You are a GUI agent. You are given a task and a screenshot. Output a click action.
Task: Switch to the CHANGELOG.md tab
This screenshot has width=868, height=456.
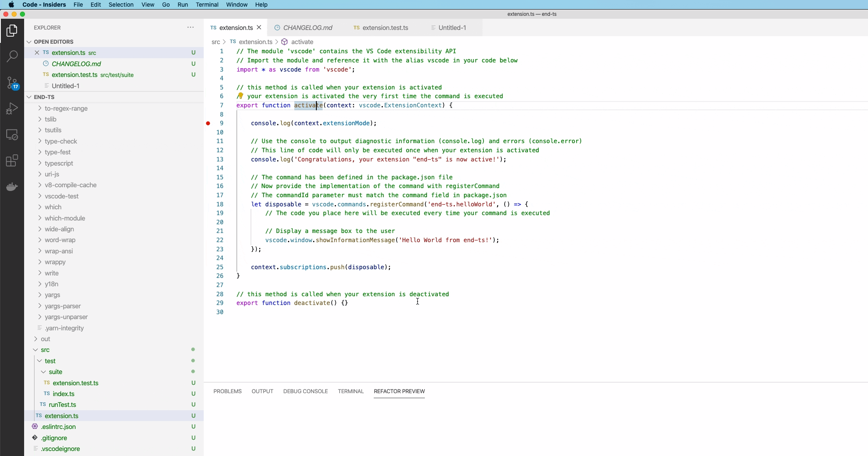coord(308,28)
